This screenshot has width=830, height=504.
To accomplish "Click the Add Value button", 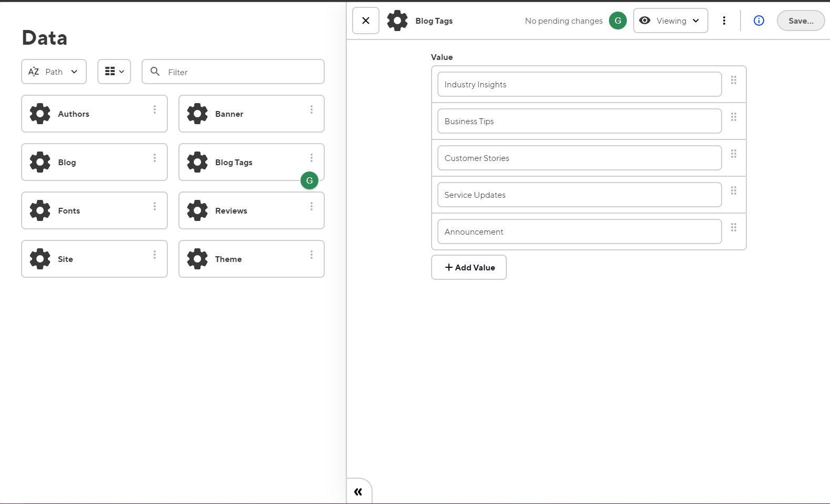I will [x=469, y=267].
